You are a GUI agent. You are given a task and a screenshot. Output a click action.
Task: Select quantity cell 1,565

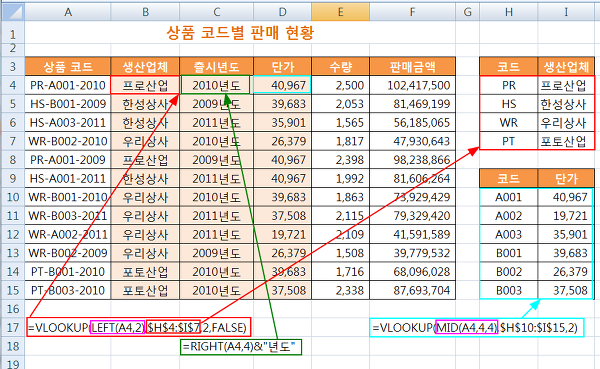(x=341, y=122)
